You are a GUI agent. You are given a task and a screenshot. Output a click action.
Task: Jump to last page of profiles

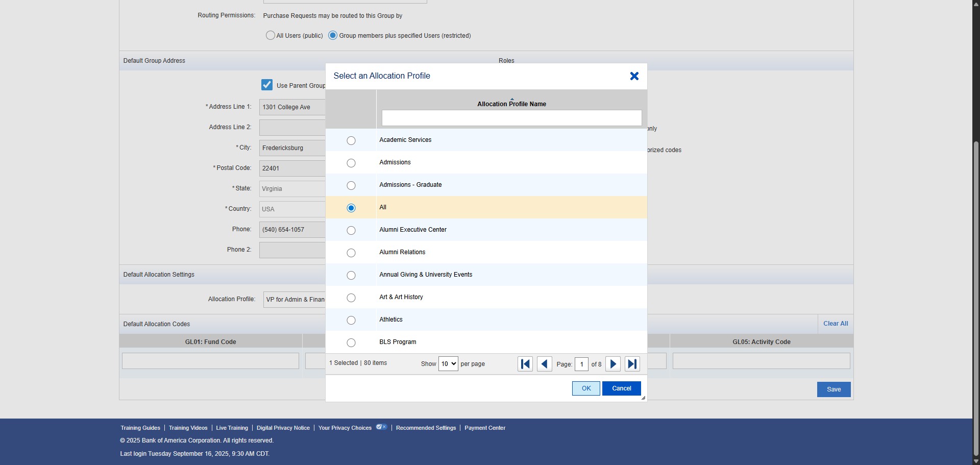(632, 364)
